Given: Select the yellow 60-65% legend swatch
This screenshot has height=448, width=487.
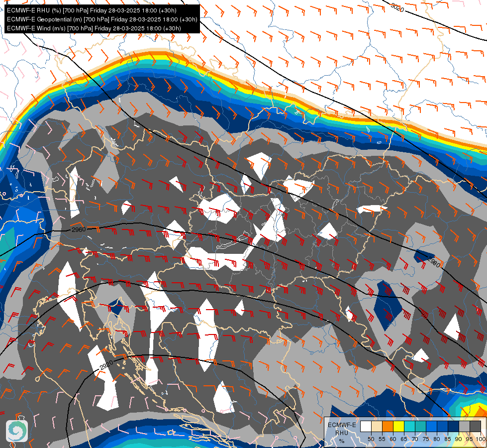Looking at the screenshot, I should click(399, 426).
